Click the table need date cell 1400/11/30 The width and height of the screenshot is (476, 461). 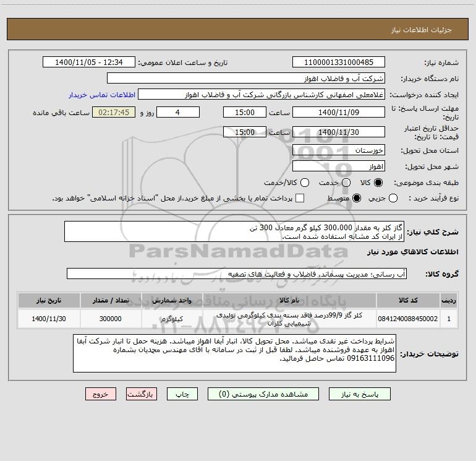pyautogui.click(x=49, y=319)
